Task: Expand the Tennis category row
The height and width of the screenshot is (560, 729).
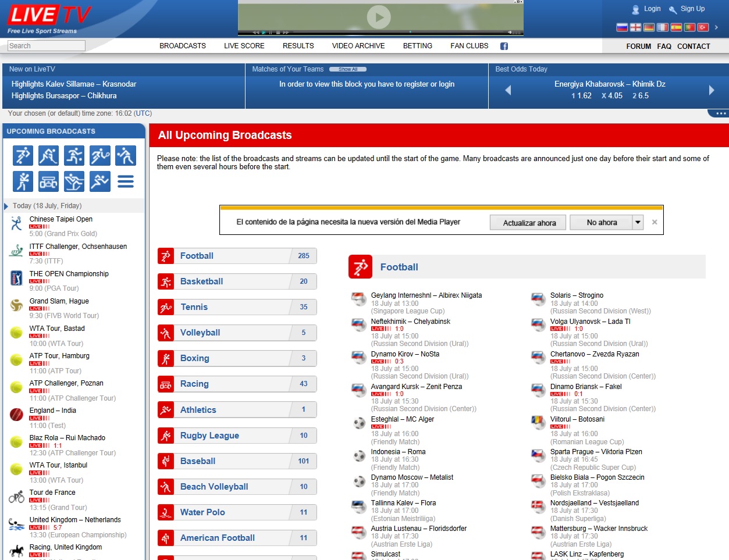Action: (237, 307)
